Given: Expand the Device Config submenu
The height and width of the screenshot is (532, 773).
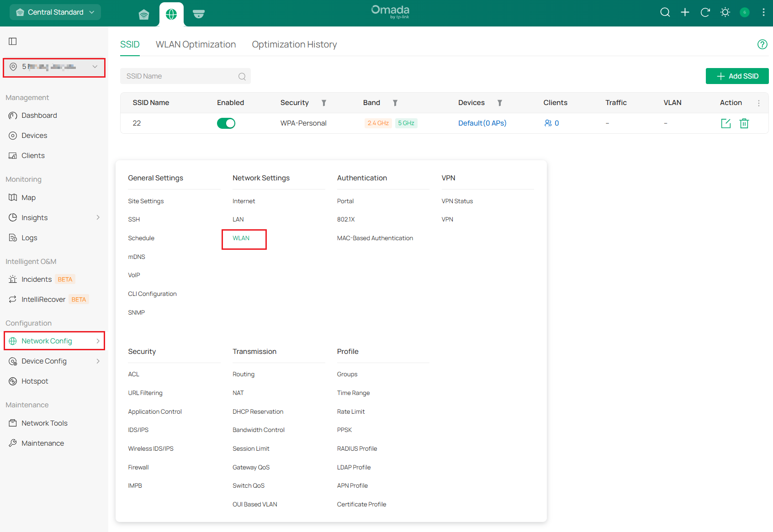Looking at the screenshot, I should (98, 361).
